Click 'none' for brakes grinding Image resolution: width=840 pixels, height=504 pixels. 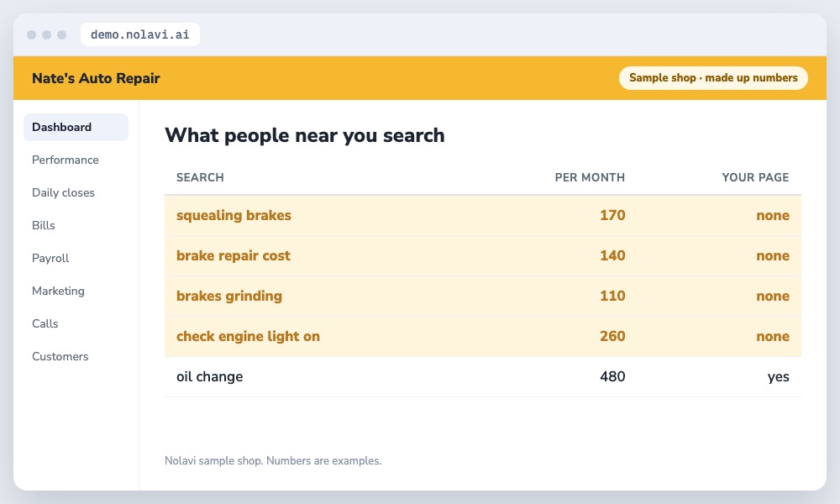(x=773, y=296)
